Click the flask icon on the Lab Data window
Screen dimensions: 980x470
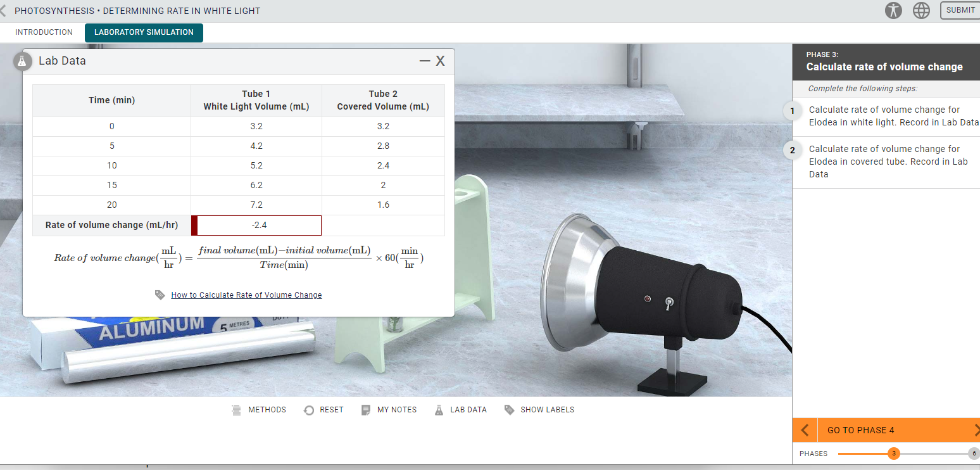(x=22, y=61)
